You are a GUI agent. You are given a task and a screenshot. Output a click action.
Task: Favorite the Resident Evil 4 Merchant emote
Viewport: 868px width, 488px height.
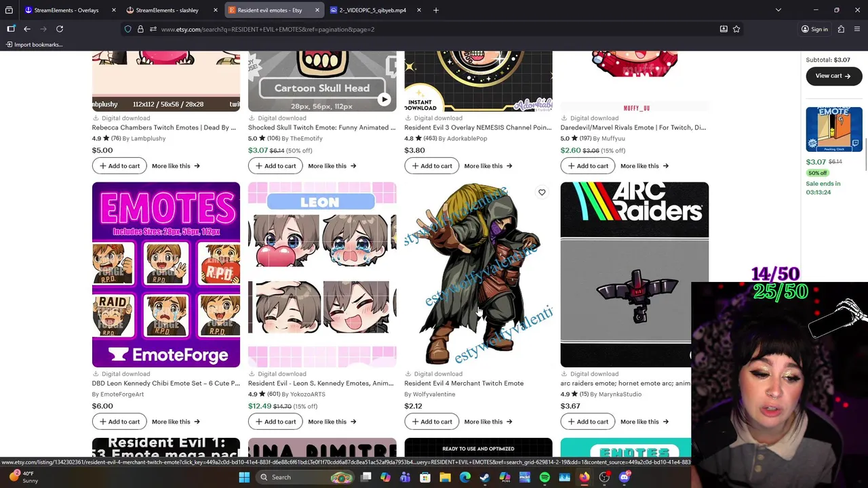[542, 192]
